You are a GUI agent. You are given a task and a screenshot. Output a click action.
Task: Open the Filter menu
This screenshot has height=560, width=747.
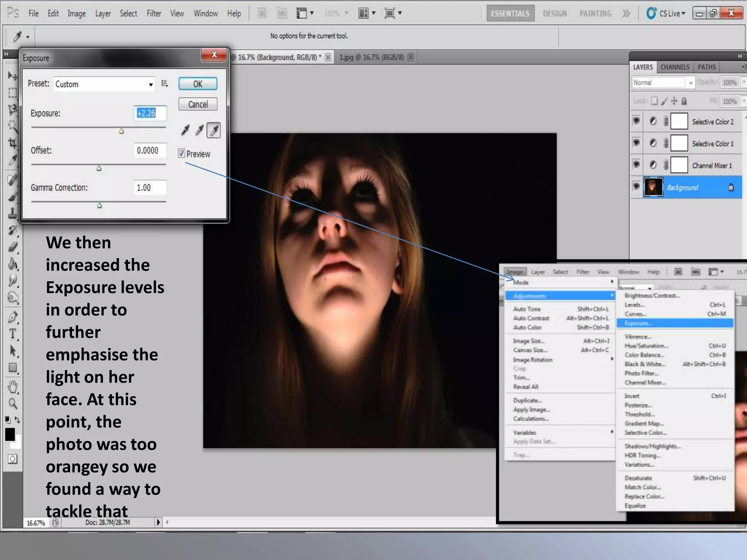coord(154,14)
